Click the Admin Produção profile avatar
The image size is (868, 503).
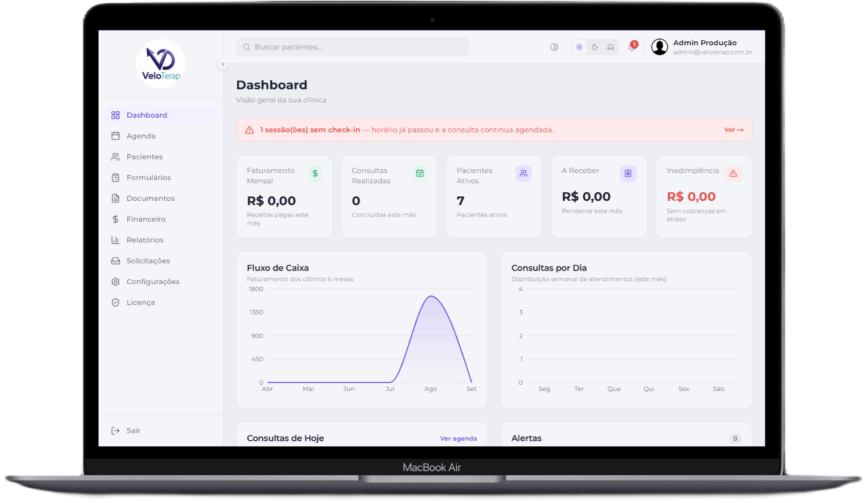660,47
